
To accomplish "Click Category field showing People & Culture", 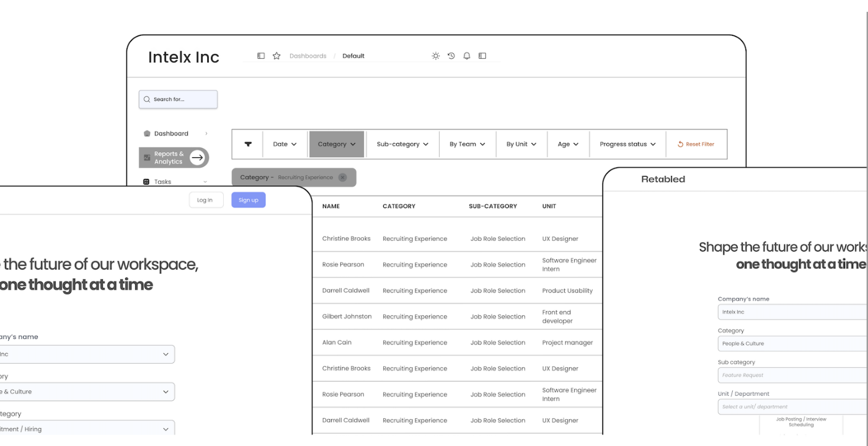I will (792, 343).
